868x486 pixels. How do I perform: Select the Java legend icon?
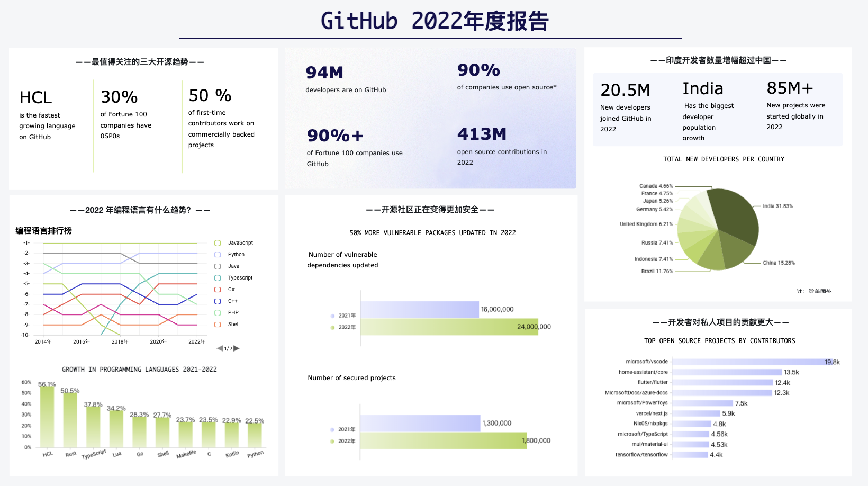tap(217, 266)
